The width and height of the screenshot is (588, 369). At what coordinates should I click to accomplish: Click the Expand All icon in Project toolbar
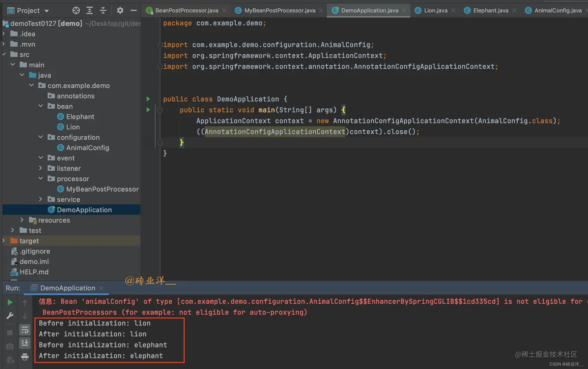pyautogui.click(x=89, y=10)
